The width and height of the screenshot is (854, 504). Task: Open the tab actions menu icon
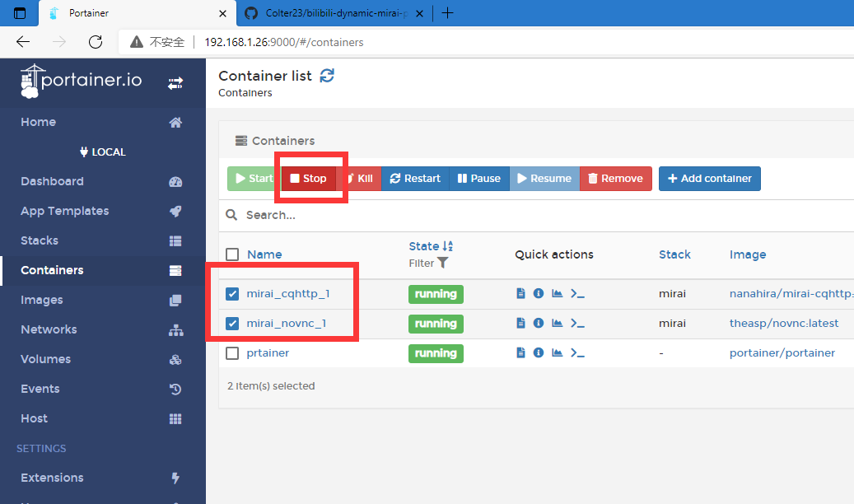[x=20, y=13]
